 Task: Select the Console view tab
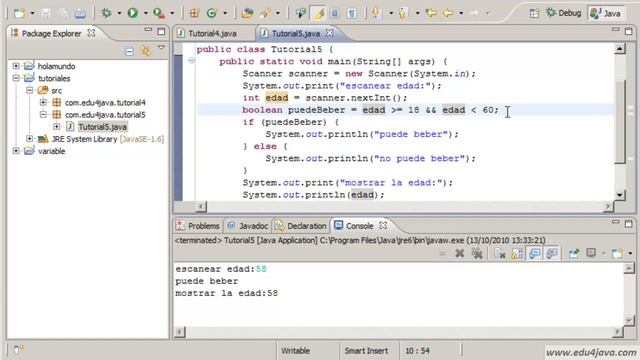click(359, 226)
